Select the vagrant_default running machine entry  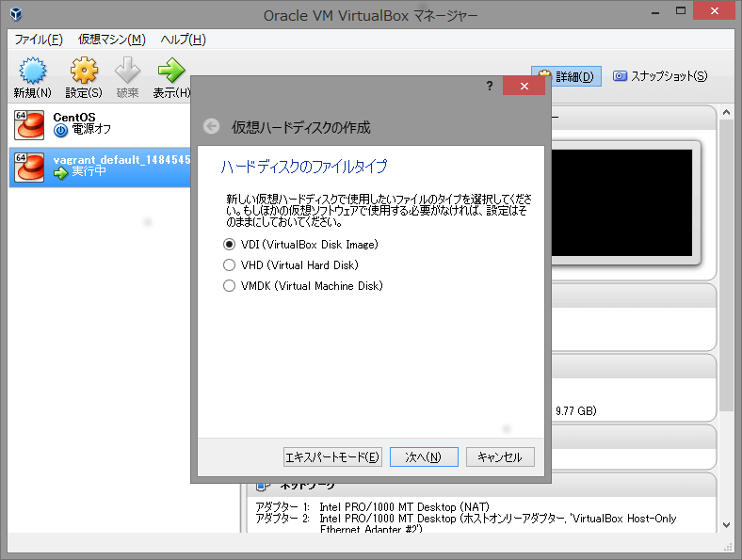tap(100, 167)
